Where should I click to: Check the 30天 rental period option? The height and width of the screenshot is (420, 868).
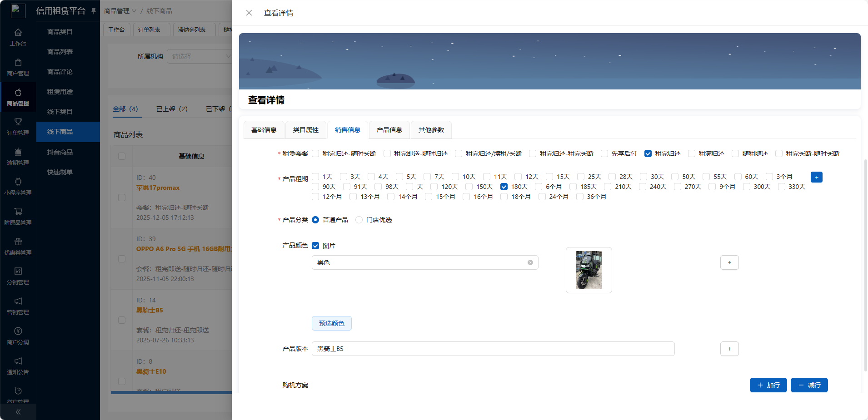(644, 177)
